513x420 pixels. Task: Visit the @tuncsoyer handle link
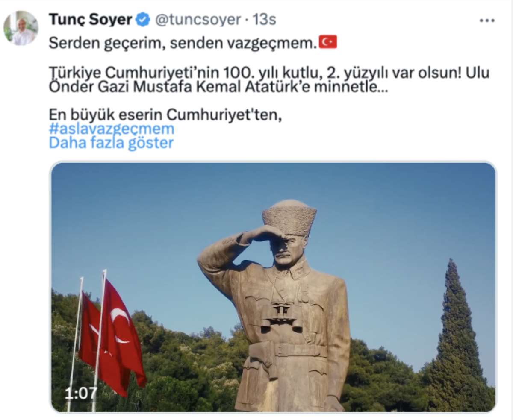(x=198, y=20)
